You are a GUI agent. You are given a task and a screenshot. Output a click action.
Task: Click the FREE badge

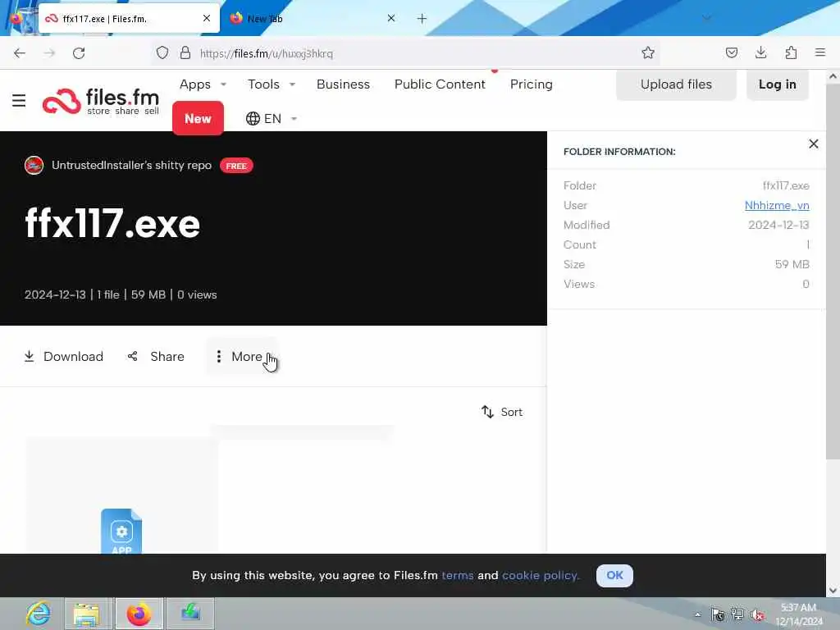[236, 166]
